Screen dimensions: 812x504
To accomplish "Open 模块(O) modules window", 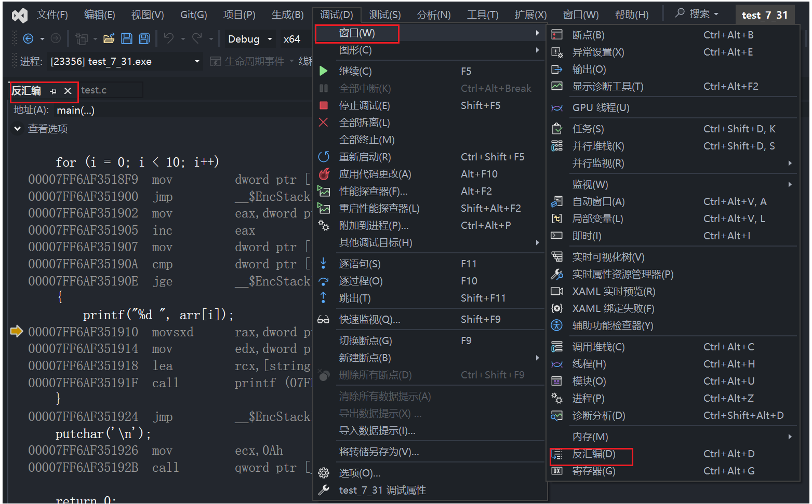I will tap(674, 381).
